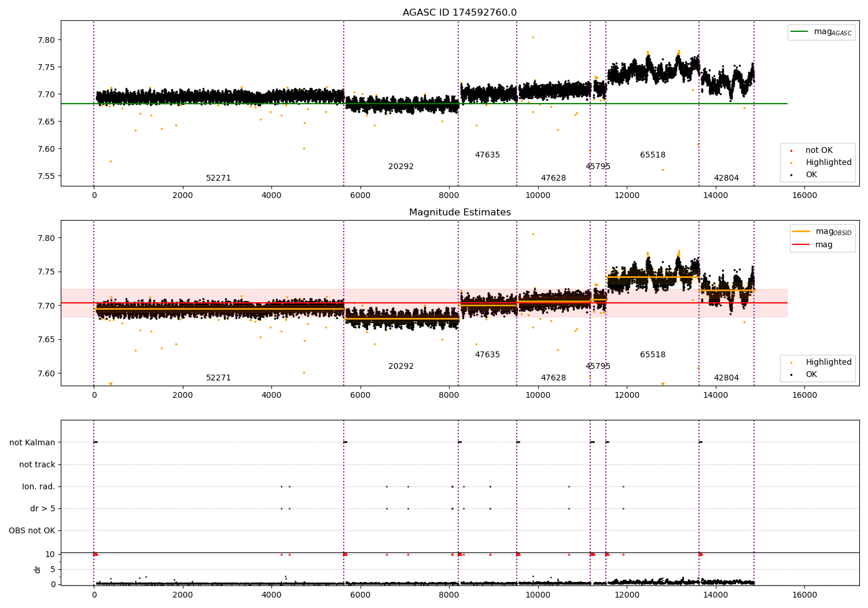Click the title 'AGASC ID 174592760.0'

pos(459,13)
